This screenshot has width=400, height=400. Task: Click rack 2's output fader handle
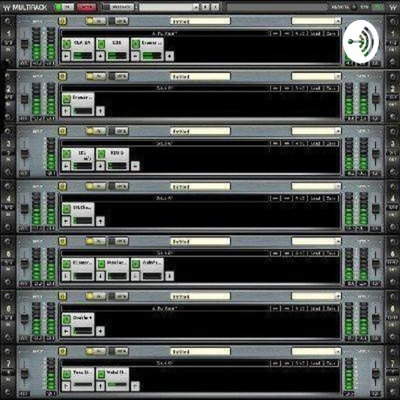click(x=376, y=99)
